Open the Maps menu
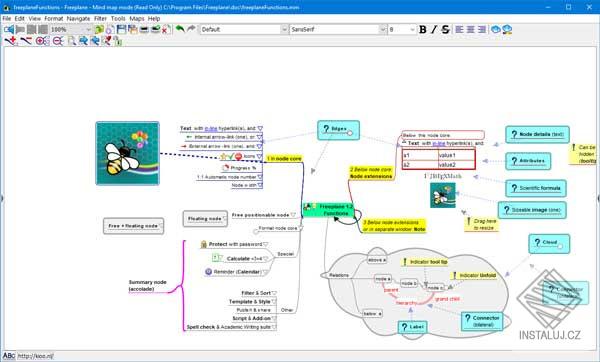The image size is (600, 362). click(x=137, y=18)
